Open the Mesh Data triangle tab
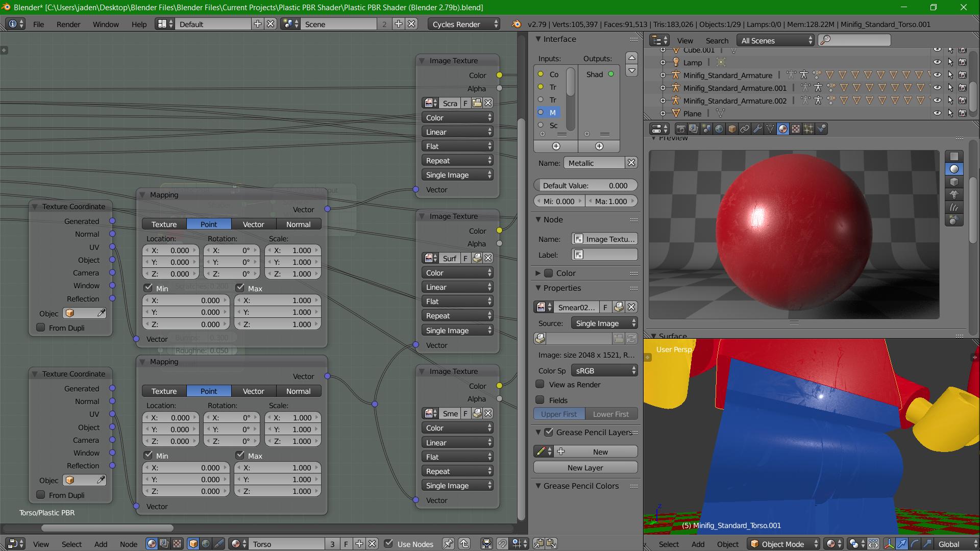The image size is (980, 551). [x=770, y=129]
